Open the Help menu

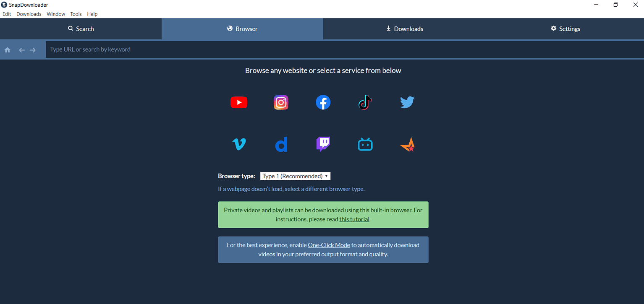point(92,14)
